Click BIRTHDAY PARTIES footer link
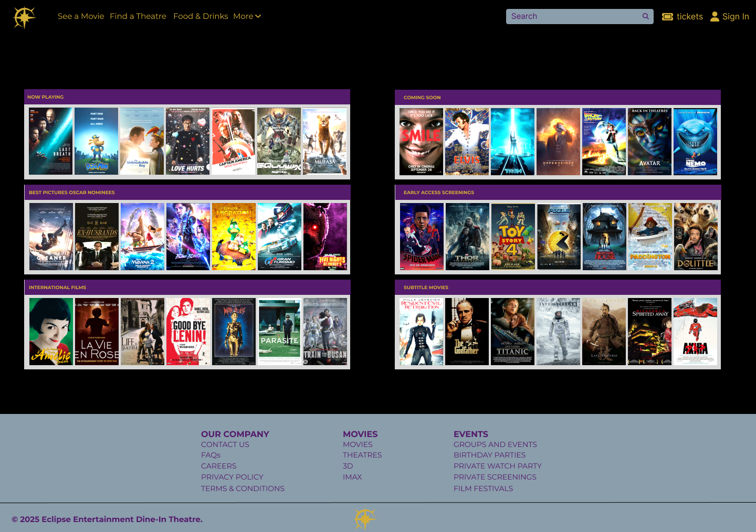 489,455
